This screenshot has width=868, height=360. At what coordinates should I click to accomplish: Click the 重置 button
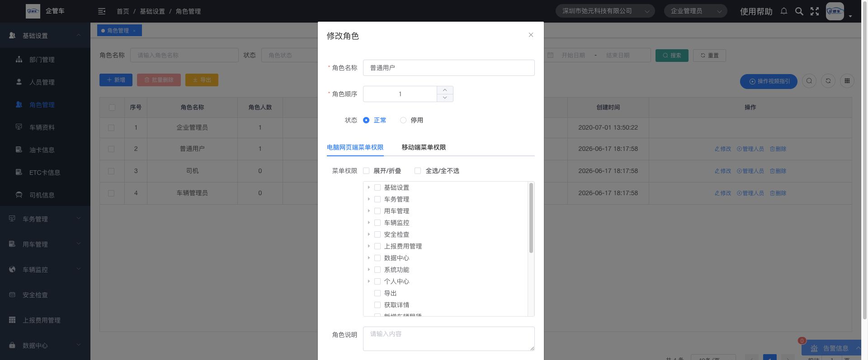tap(709, 56)
